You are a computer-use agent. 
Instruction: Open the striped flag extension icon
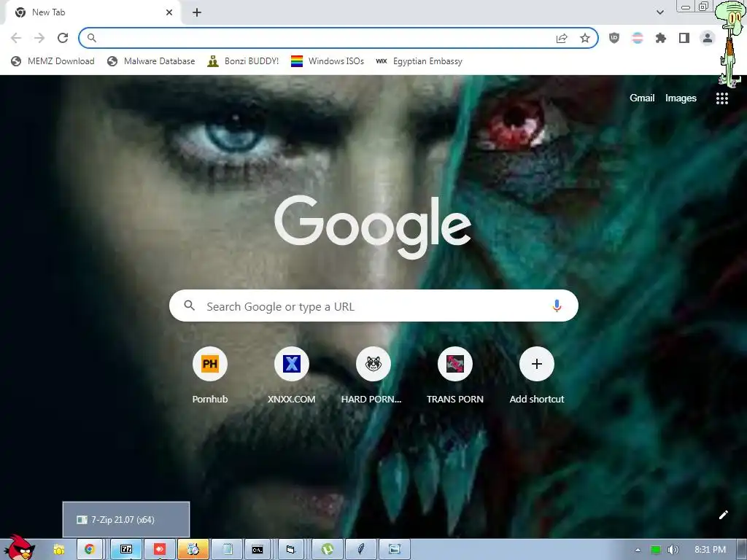[x=638, y=38]
